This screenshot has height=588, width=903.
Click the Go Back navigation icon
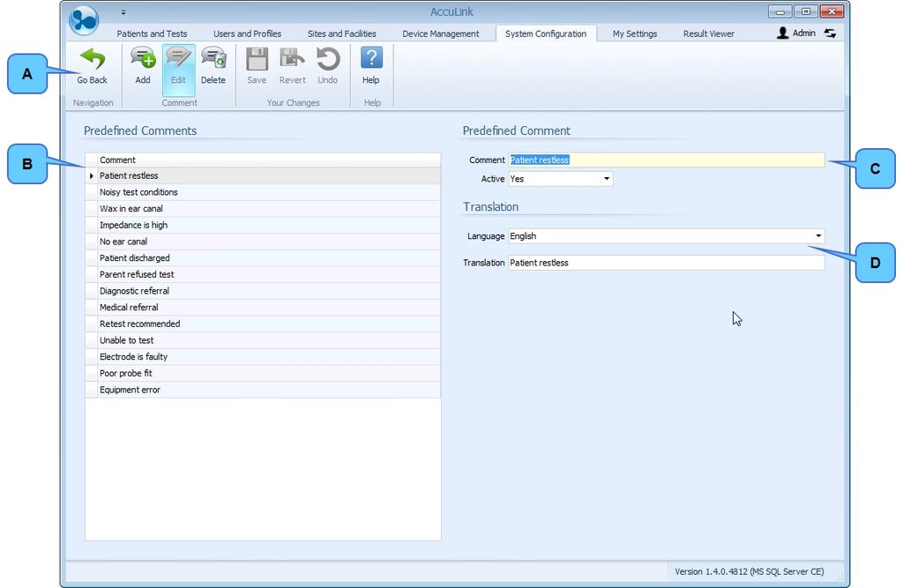(92, 60)
